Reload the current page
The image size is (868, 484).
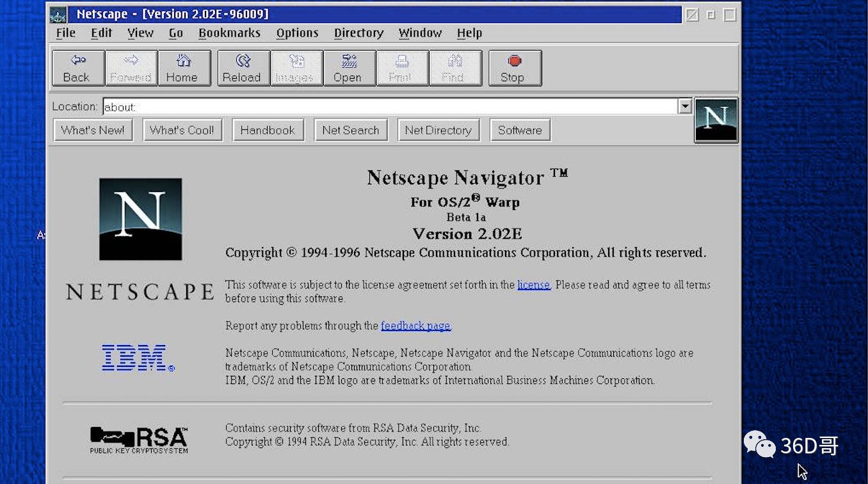243,68
